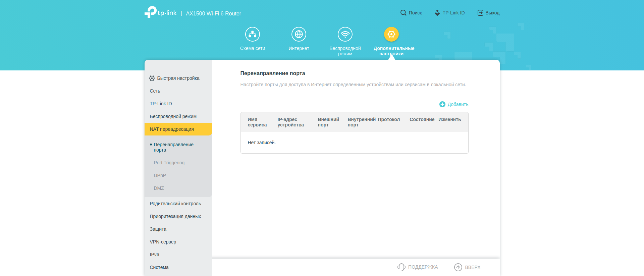
Task: Click the Advanced settings gear icon
Action: (391, 34)
